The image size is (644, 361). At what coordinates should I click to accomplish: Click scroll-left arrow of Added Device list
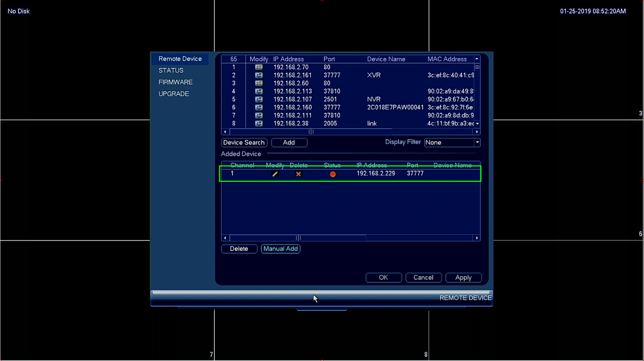[x=225, y=238]
